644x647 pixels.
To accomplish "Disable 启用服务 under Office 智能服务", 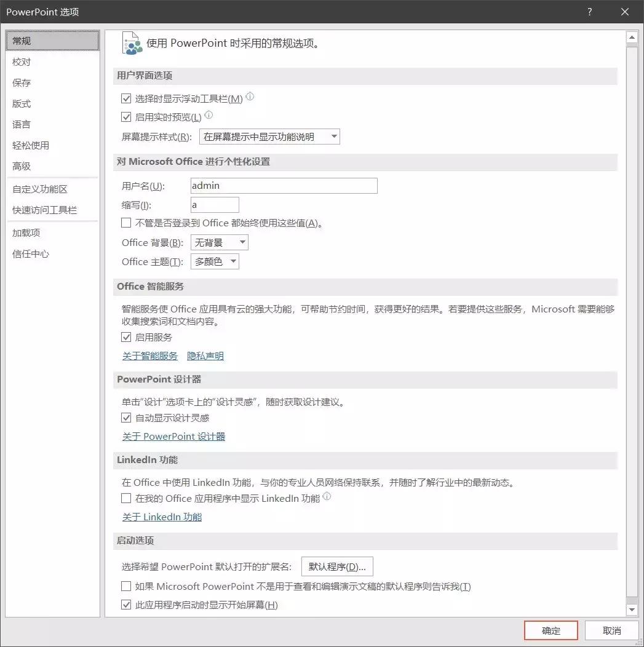I will (x=126, y=337).
